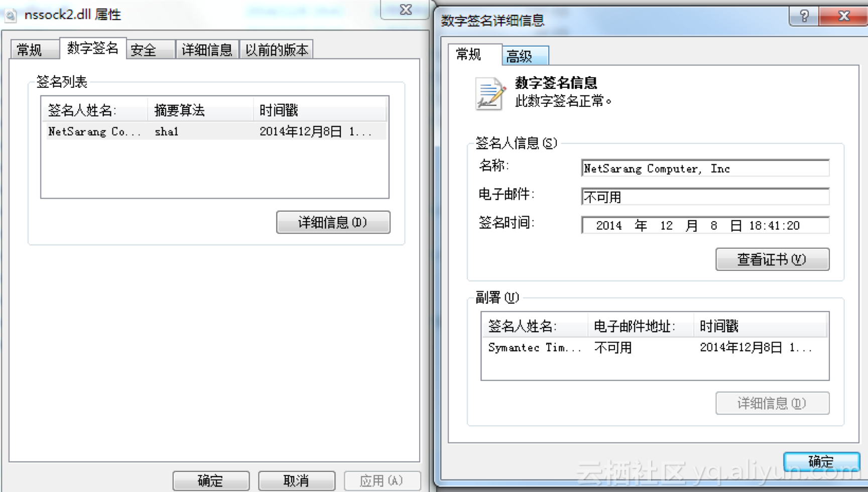Click the 查看证书(V) button

pos(772,259)
